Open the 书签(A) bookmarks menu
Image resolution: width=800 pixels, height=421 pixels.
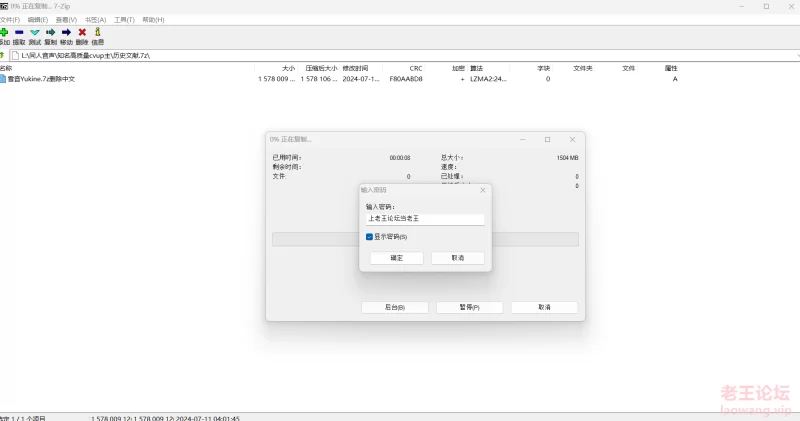(96, 19)
